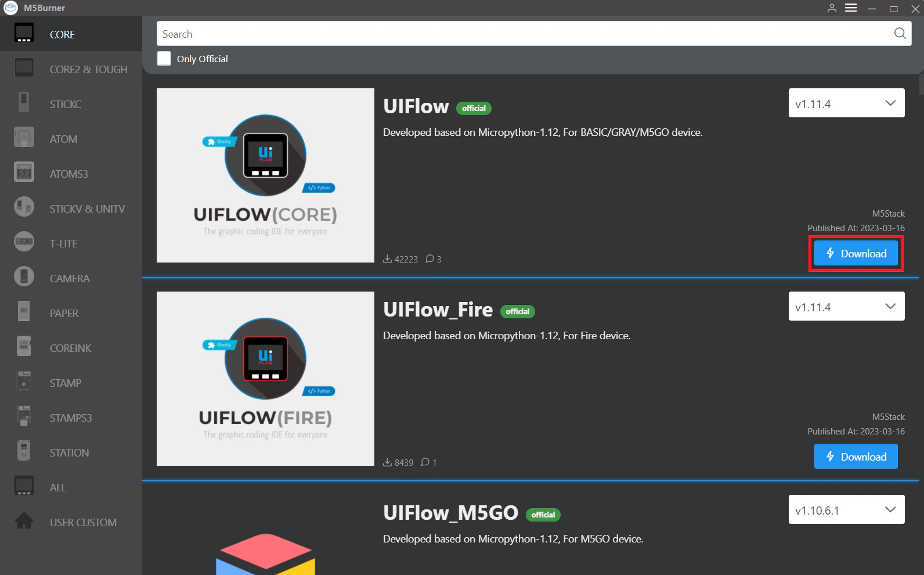Download the UIFlow_Fire firmware
The width and height of the screenshot is (924, 575).
click(x=856, y=457)
